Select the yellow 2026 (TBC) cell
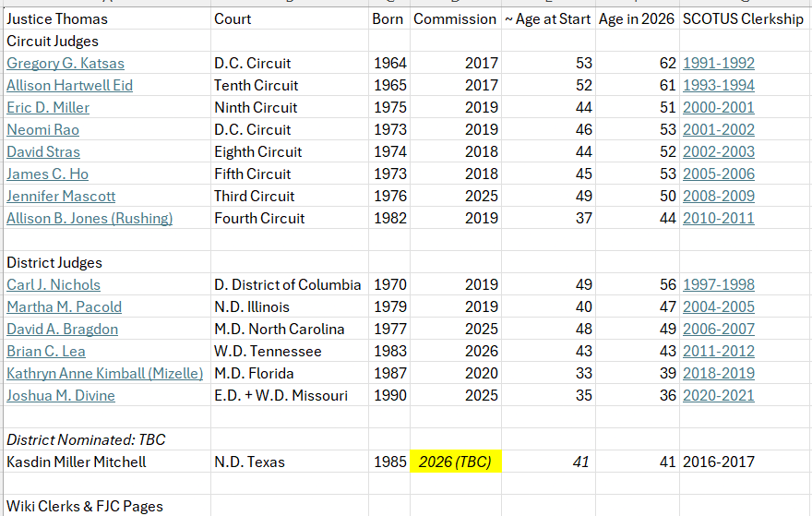 (456, 462)
